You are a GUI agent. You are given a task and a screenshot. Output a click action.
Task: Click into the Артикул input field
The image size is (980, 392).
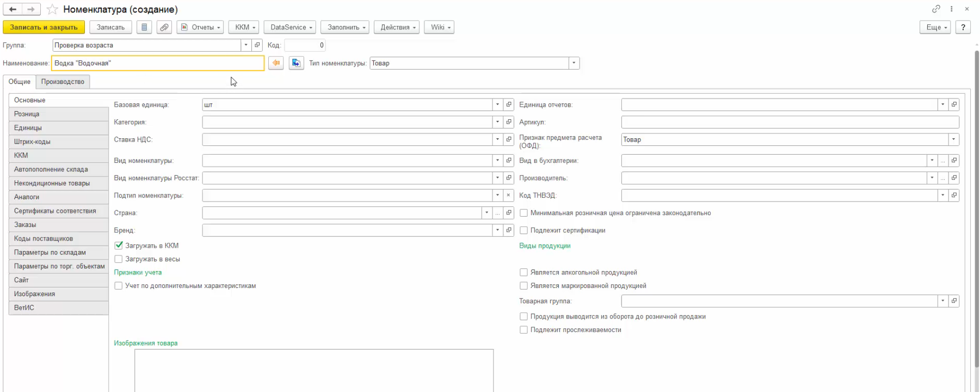click(790, 122)
